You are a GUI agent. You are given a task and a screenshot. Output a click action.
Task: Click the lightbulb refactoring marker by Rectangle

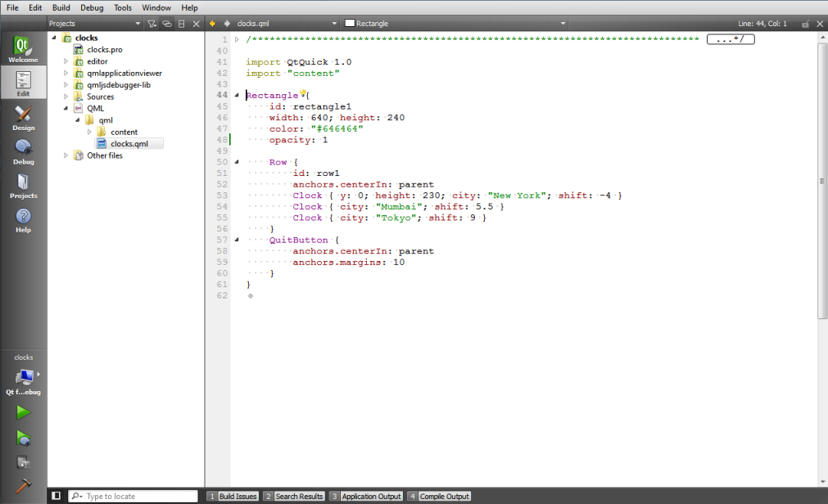303,93
